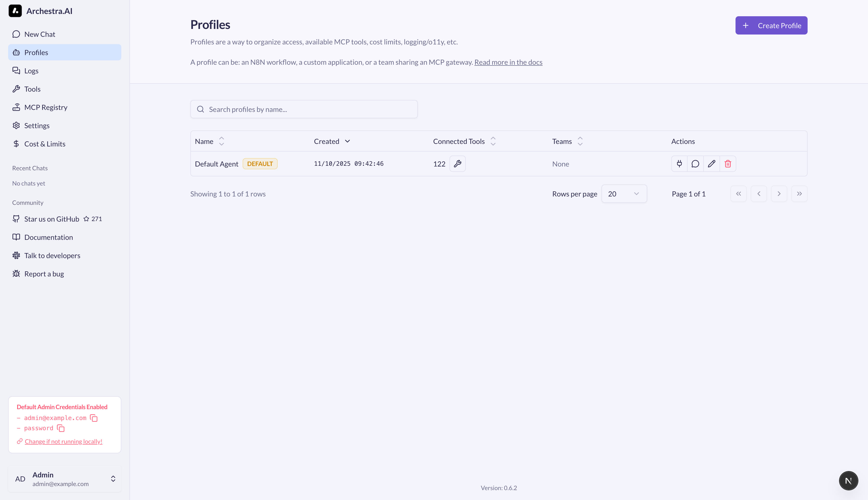This screenshot has height=500, width=868.
Task: Sort the Connected Tools column
Action: 493,141
